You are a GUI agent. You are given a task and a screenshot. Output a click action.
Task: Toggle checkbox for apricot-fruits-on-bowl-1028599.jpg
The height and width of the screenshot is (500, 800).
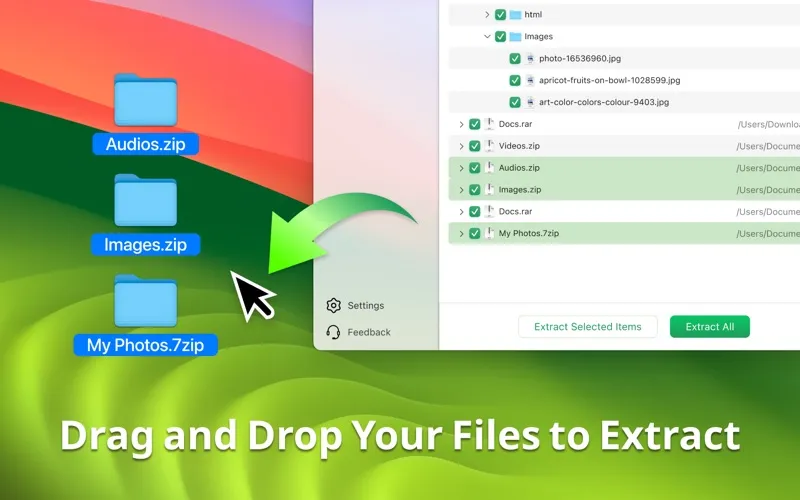pyautogui.click(x=515, y=81)
